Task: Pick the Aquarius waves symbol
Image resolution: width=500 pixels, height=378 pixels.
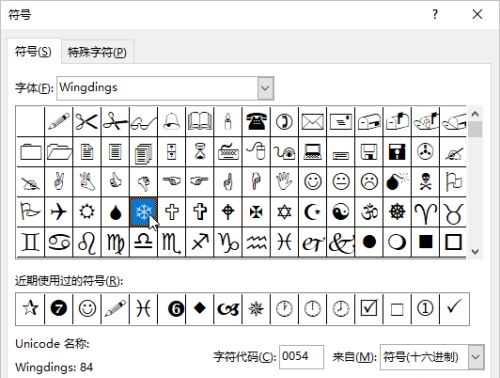Action: pos(256,242)
